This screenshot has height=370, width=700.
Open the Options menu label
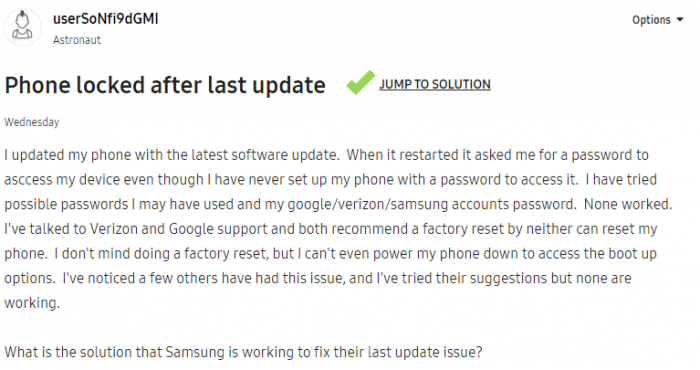pos(651,20)
